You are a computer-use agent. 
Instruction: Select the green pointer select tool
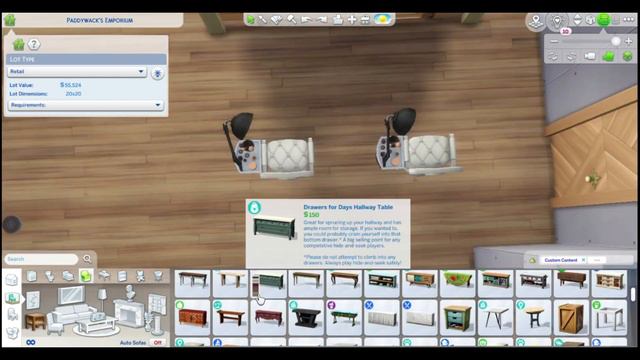pyautogui.click(x=251, y=19)
